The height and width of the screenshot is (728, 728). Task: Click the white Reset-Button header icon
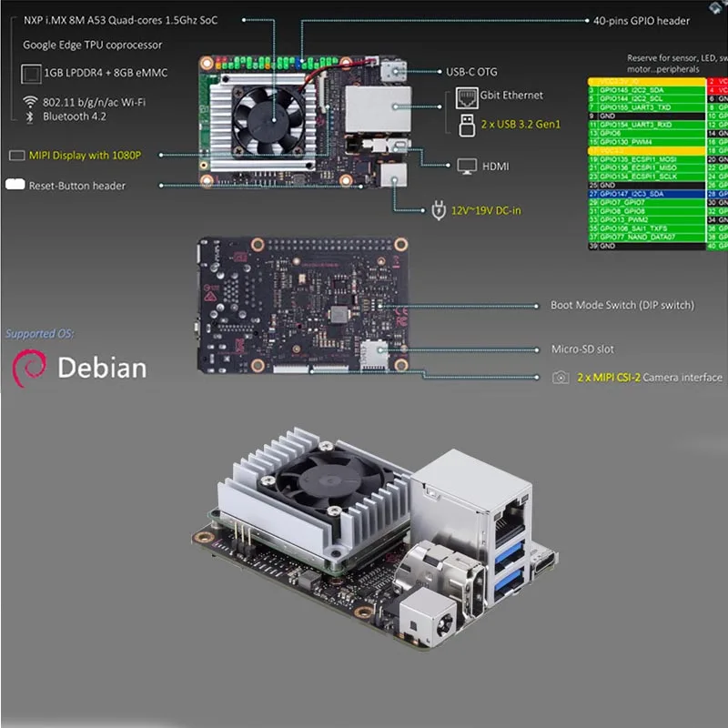click(15, 184)
